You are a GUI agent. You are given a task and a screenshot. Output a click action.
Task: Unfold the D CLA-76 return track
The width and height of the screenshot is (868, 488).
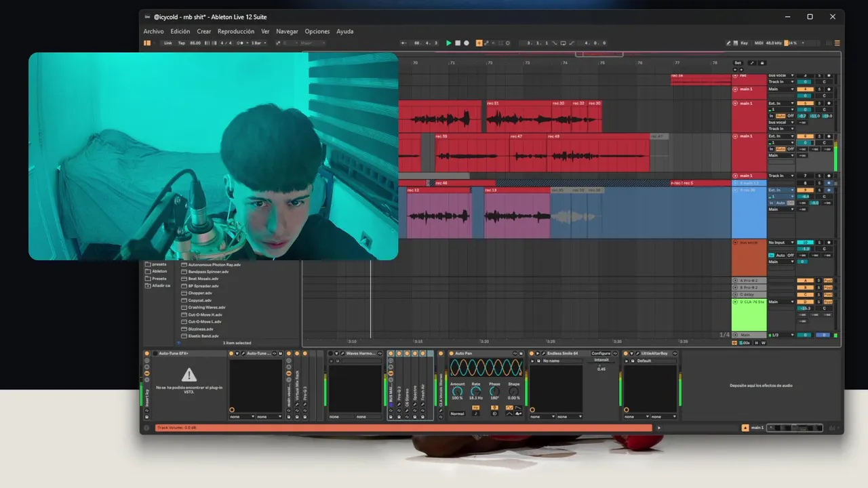[x=735, y=302]
